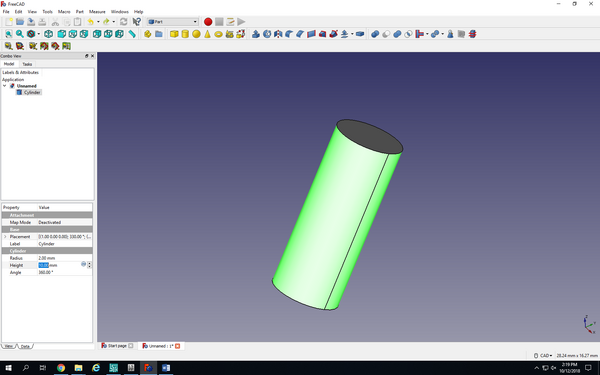Make a union of shapes
Image resolution: width=600 pixels, height=375 pixels.
coord(397,34)
